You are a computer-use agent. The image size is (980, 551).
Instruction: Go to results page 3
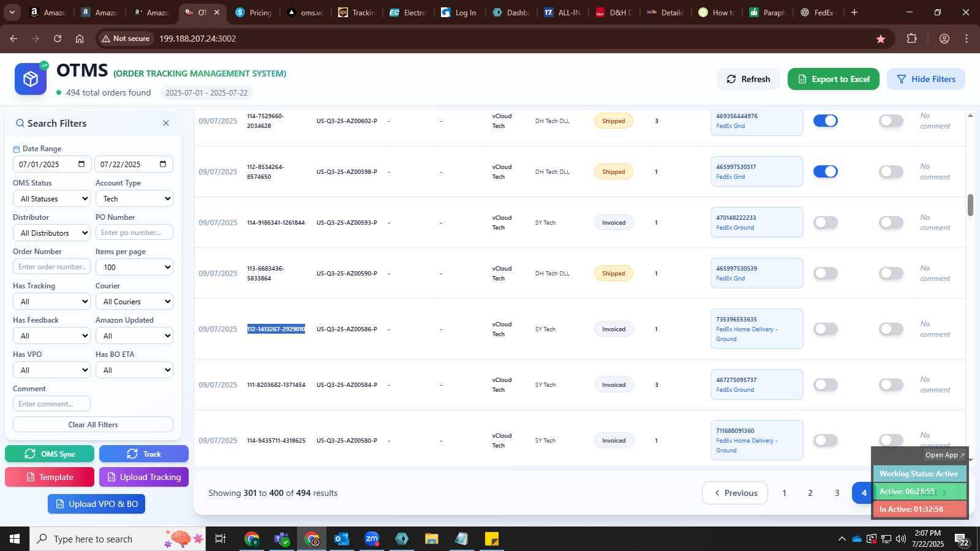click(x=837, y=493)
